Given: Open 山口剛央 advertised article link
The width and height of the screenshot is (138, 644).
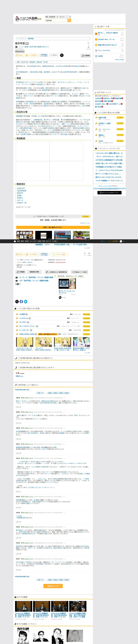Looking at the screenshot, I should 22,314.
